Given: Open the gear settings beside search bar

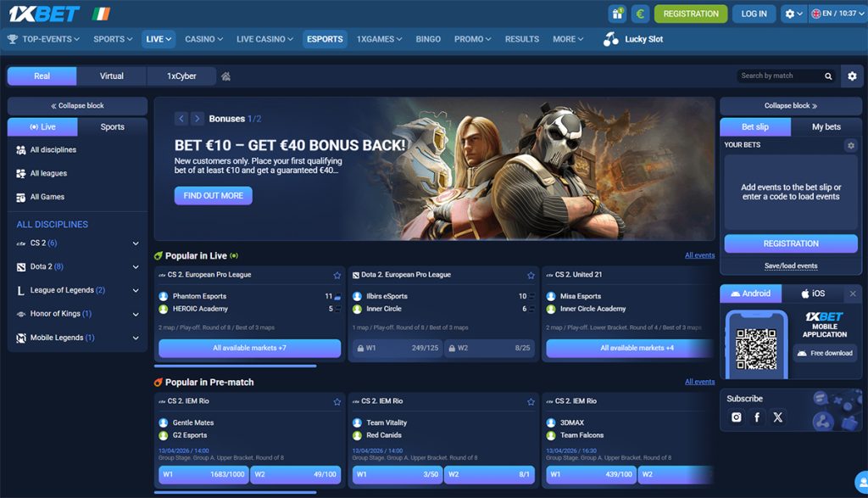Looking at the screenshot, I should [852, 76].
